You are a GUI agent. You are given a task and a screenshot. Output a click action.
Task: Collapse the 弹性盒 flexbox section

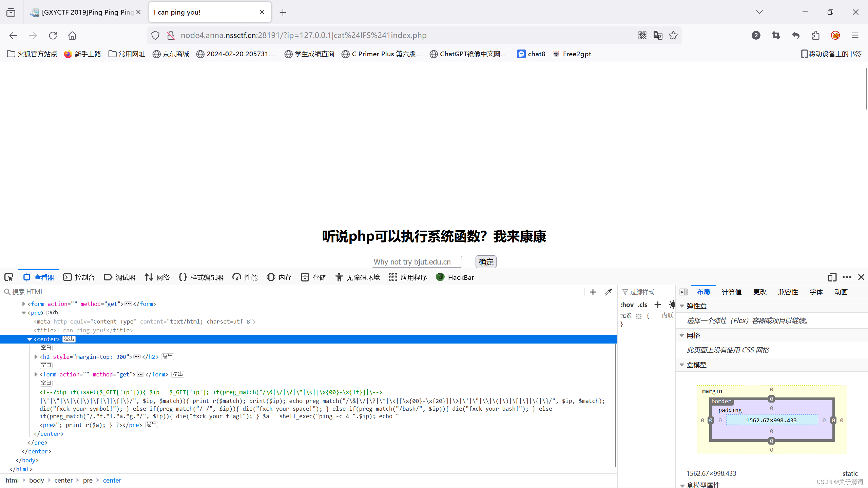[682, 306]
